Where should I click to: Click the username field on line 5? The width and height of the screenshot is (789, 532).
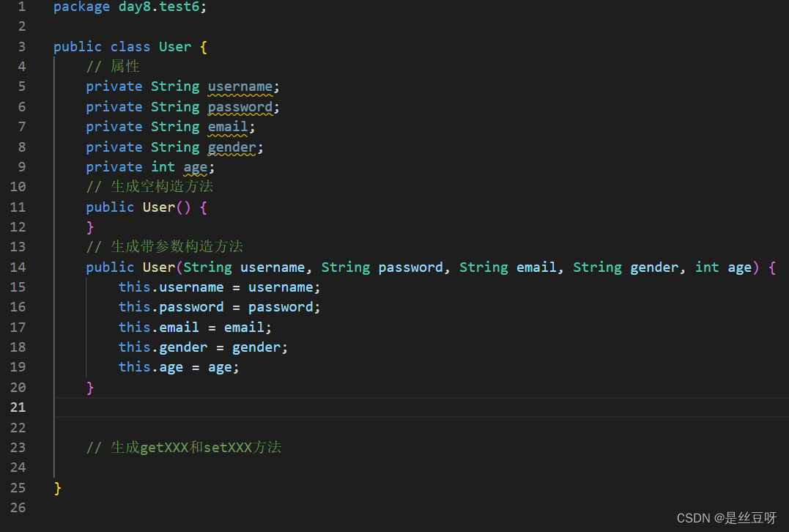point(240,86)
